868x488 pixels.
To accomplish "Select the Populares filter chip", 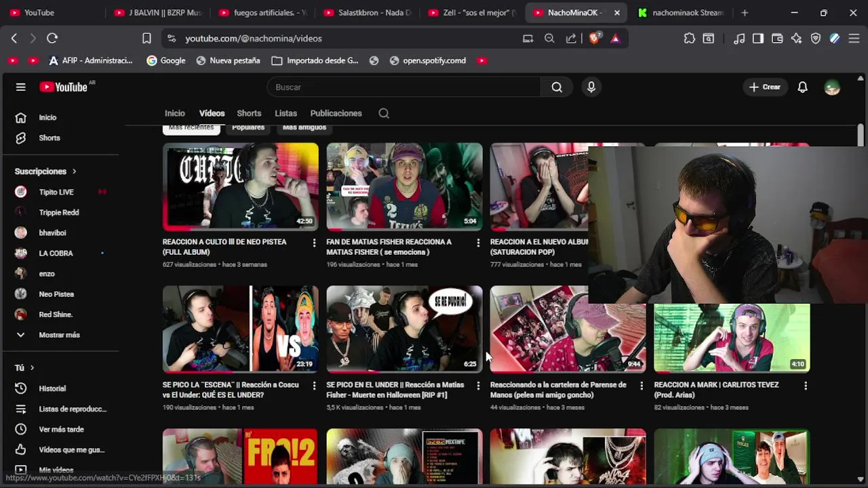I will (x=248, y=128).
